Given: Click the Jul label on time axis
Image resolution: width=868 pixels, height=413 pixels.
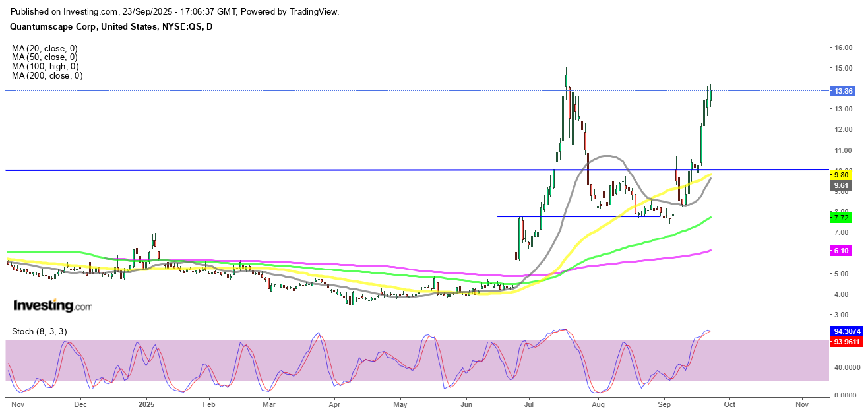Looking at the screenshot, I should point(530,404).
